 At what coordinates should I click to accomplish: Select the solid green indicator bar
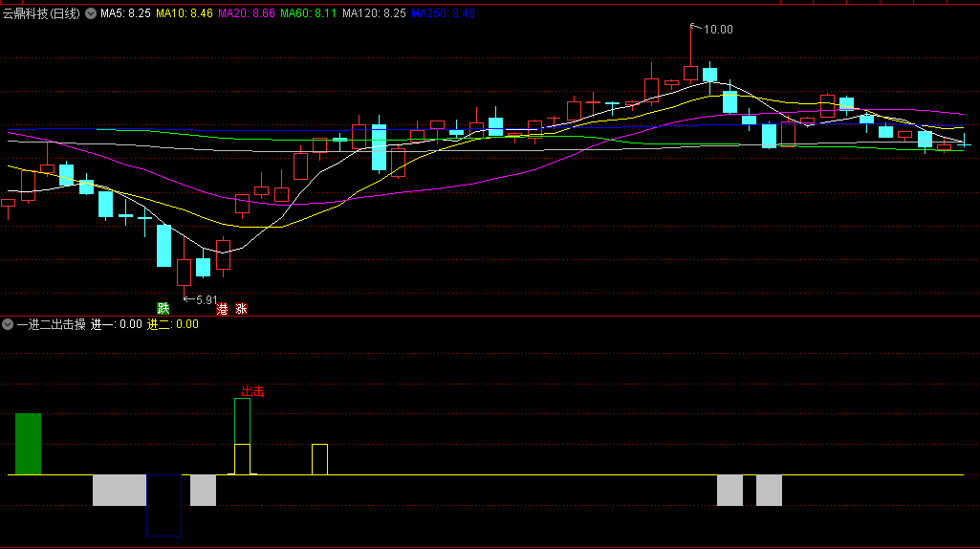pyautogui.click(x=28, y=444)
